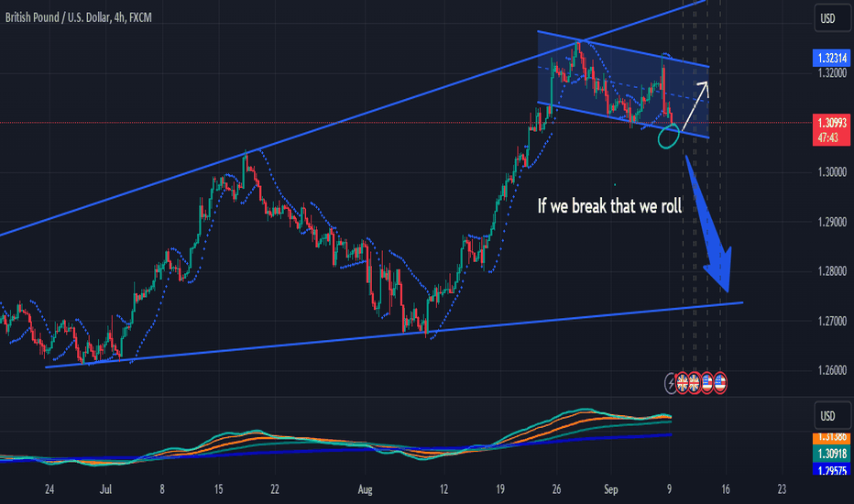Click the lightning bolt events icon
This screenshot has width=854, height=504.
click(671, 383)
